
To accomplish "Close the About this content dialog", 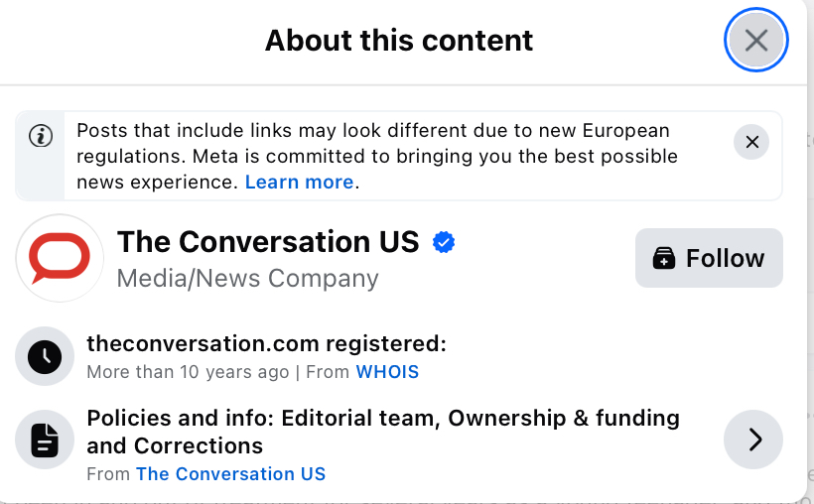I will [756, 41].
